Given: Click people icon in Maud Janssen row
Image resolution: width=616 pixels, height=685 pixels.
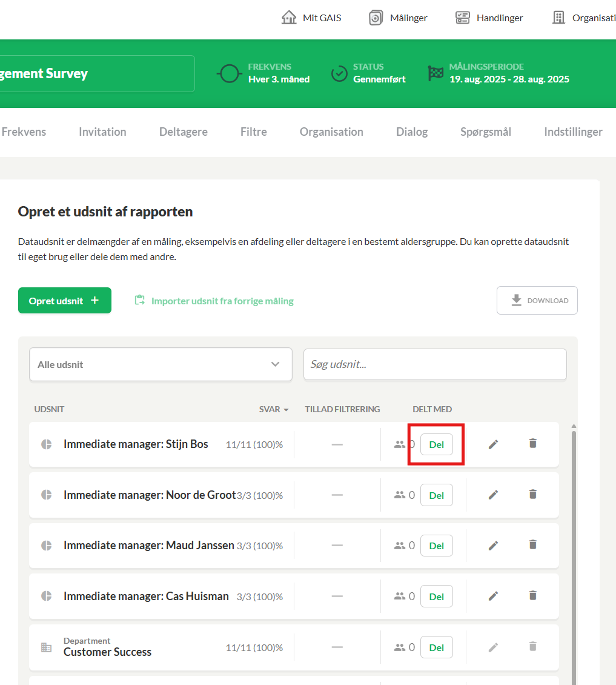Looking at the screenshot, I should [x=400, y=546].
